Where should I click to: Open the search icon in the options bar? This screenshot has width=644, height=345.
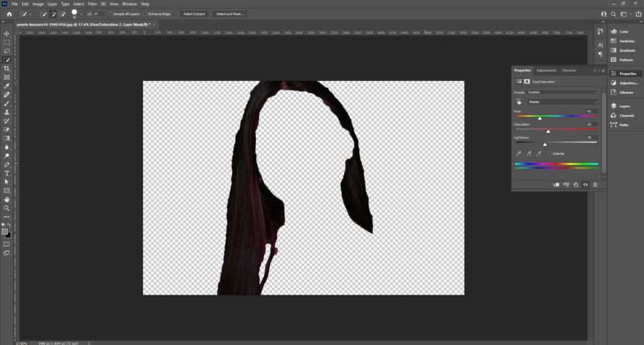[x=613, y=14]
